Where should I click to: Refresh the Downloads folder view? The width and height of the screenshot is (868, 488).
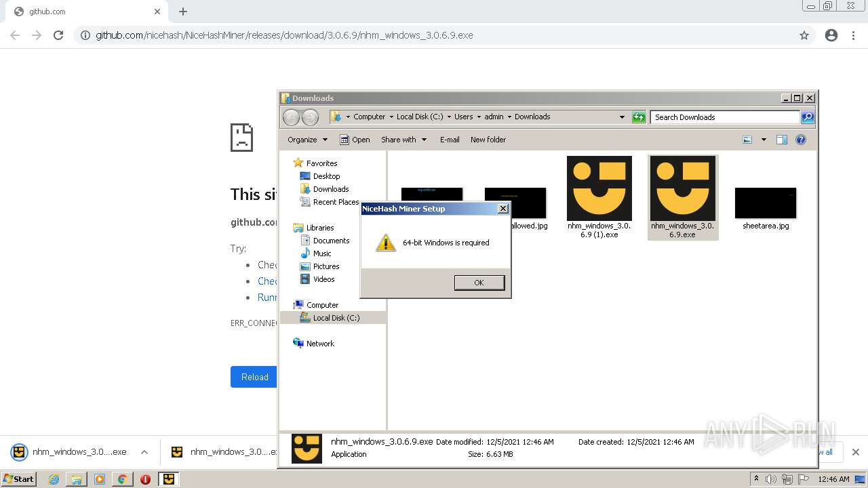(x=639, y=117)
